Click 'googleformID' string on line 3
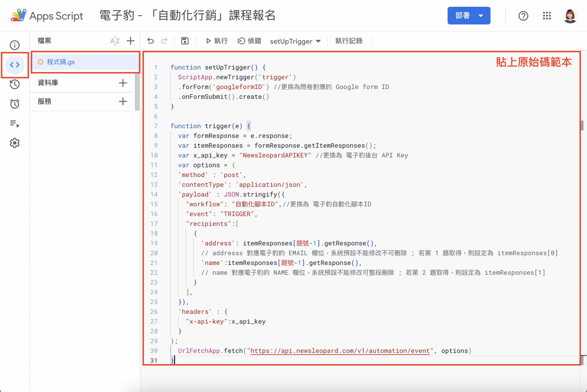 pyautogui.click(x=239, y=87)
